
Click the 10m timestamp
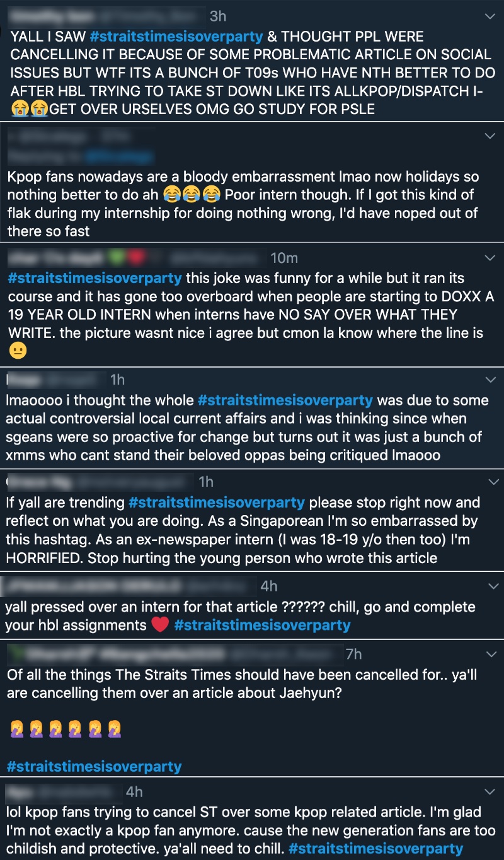click(x=283, y=258)
